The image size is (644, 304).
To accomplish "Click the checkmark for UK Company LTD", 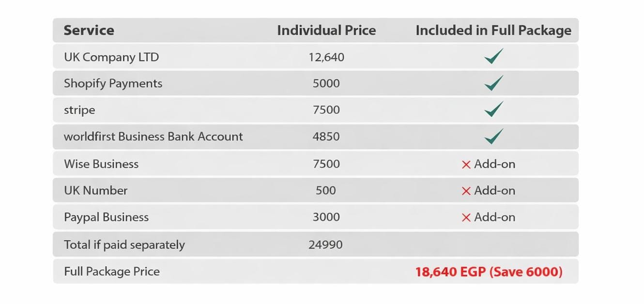I will click(493, 56).
